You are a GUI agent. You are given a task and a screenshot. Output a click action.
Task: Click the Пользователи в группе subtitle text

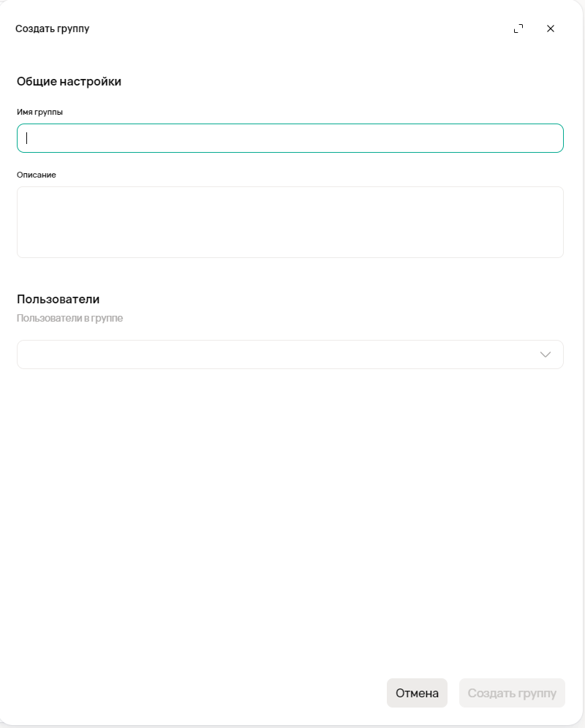click(x=69, y=318)
